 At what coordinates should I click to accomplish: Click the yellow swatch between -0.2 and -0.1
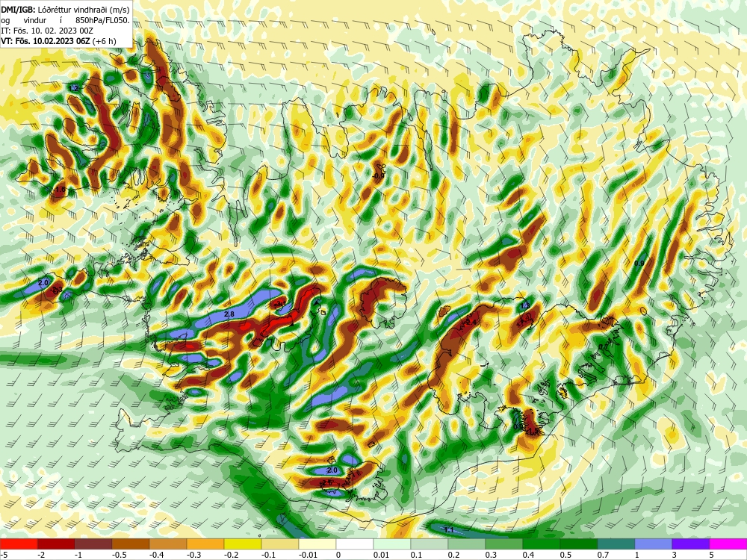243,544
